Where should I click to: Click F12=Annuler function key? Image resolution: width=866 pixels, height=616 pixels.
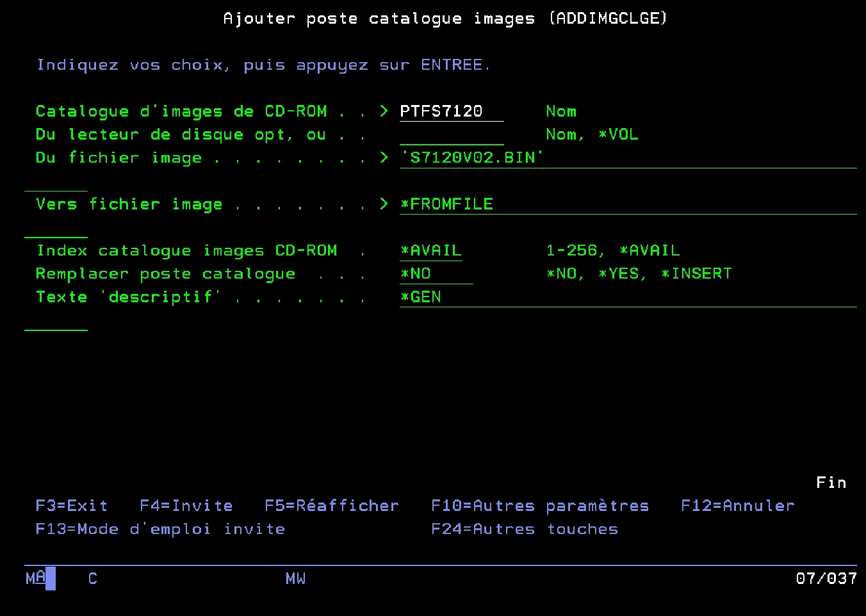(738, 506)
